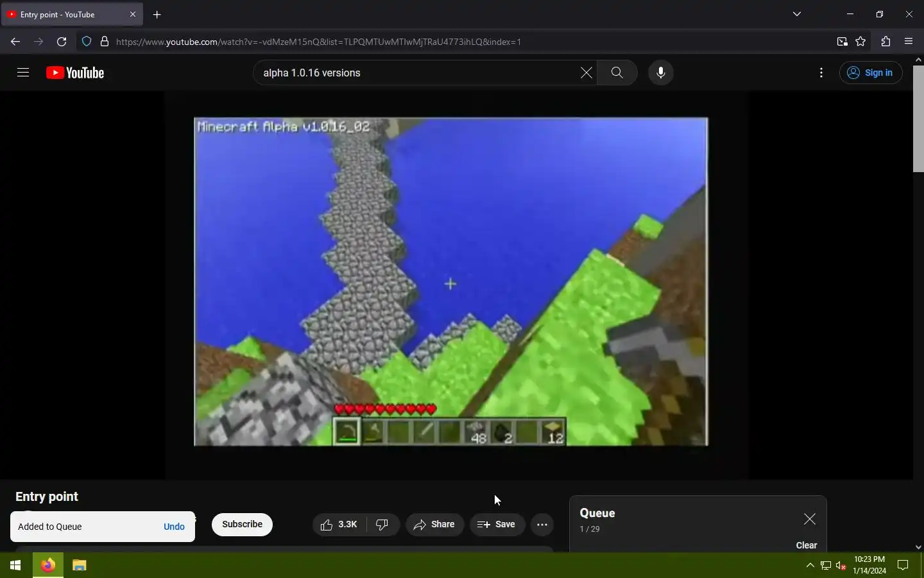Viewport: 924px width, 578px height.
Task: Clear the queue
Action: pyautogui.click(x=807, y=545)
